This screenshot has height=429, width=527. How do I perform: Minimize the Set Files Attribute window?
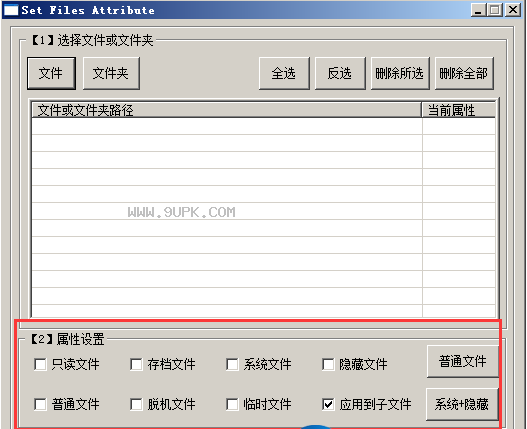pos(478,10)
